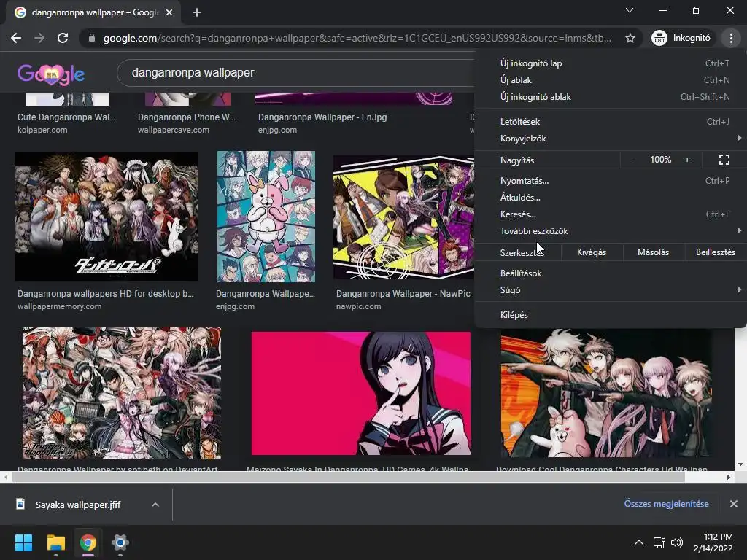Click Másolás in the edit row
747x560 pixels.
tap(653, 252)
